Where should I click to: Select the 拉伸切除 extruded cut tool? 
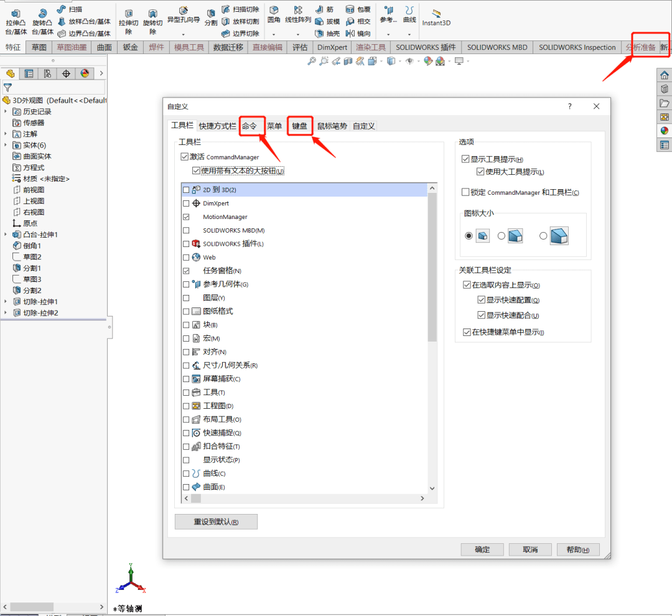[129, 22]
